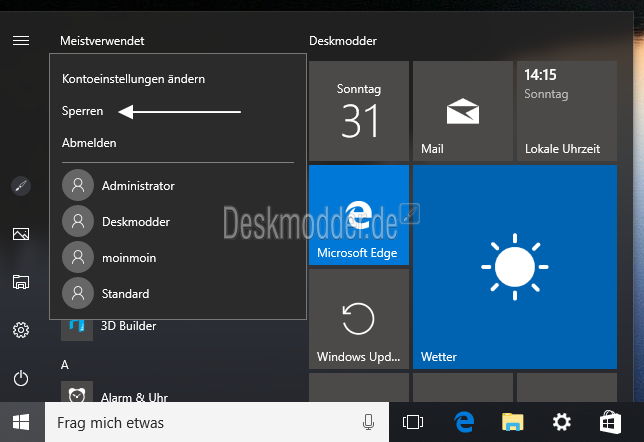
Task: Switch to the Administrator account
Action: point(178,186)
